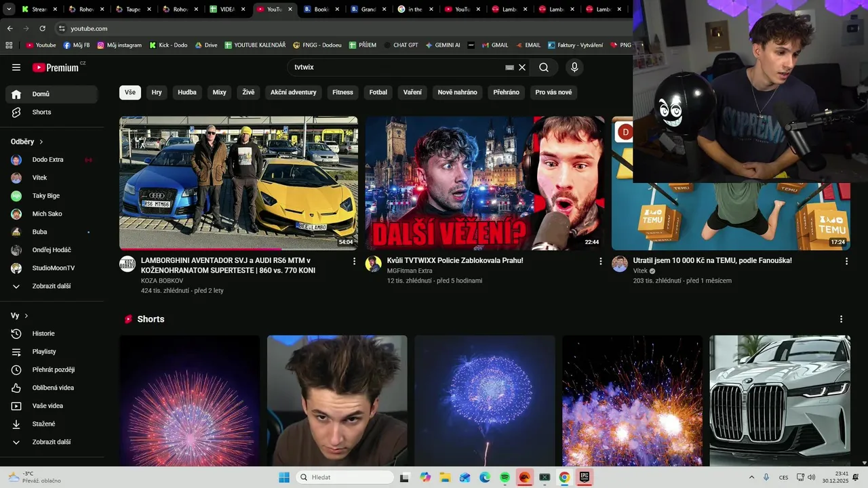Screen dimensions: 868x488
Task: Clear the search box with the X
Action: (522, 67)
